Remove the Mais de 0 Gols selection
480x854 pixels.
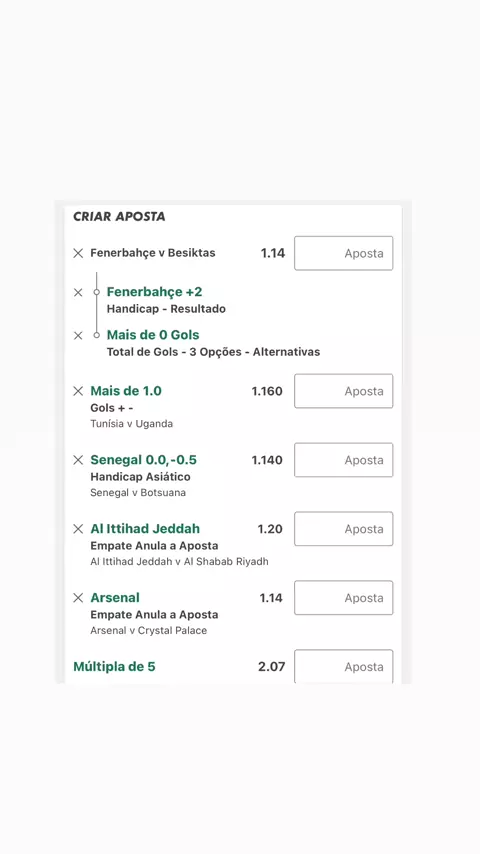(x=78, y=336)
